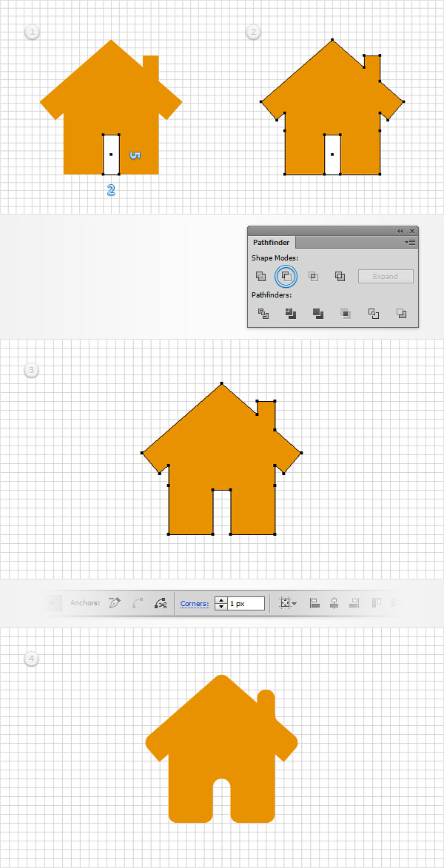Click the Horizontal Align Right icon
Screen dimensions: 444x868
click(x=354, y=603)
